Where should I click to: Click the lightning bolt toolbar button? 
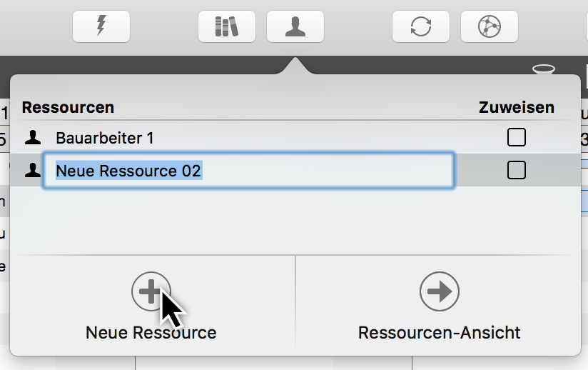click(x=101, y=27)
